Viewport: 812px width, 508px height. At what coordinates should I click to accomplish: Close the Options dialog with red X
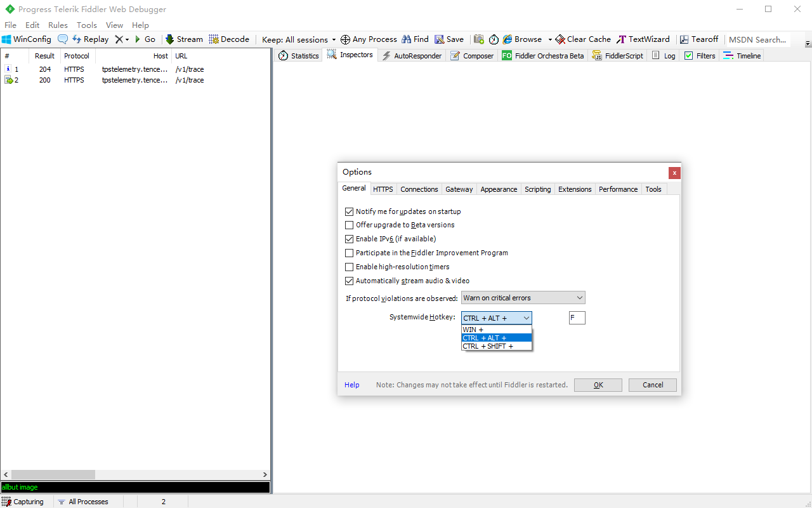click(x=674, y=173)
